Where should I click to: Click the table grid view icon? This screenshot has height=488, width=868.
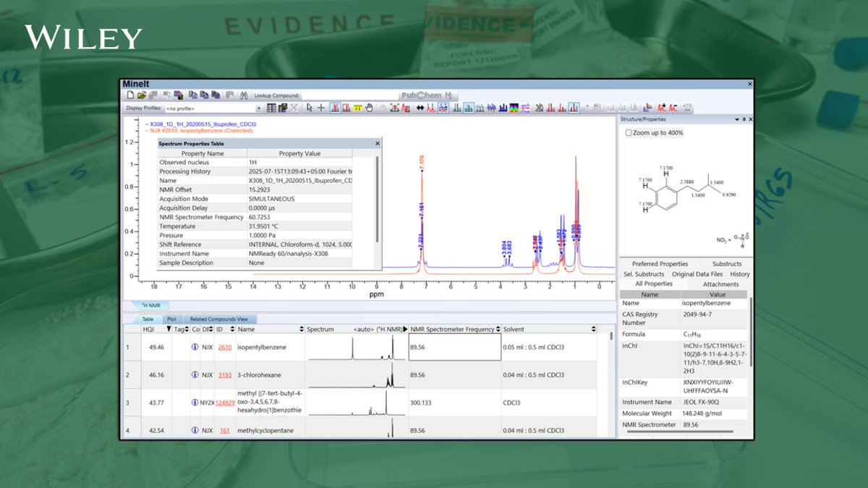click(271, 108)
